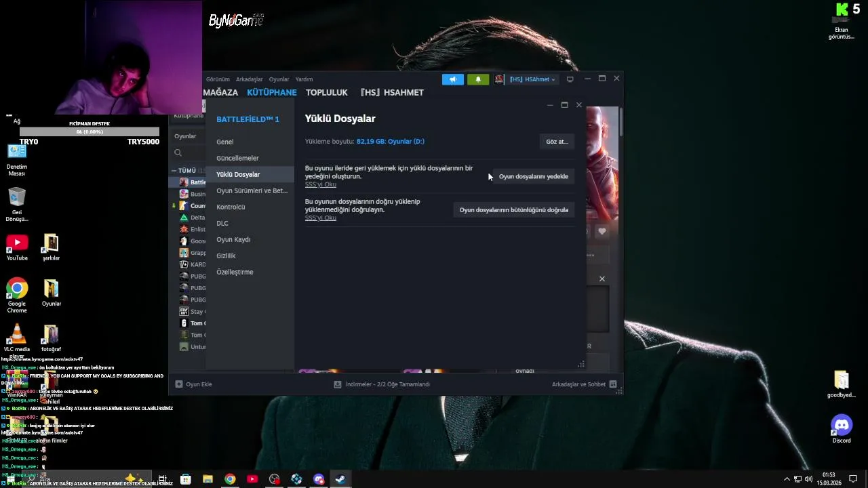868x488 pixels.
Task: Open Google Chrome desktop shortcut
Action: [x=17, y=296]
